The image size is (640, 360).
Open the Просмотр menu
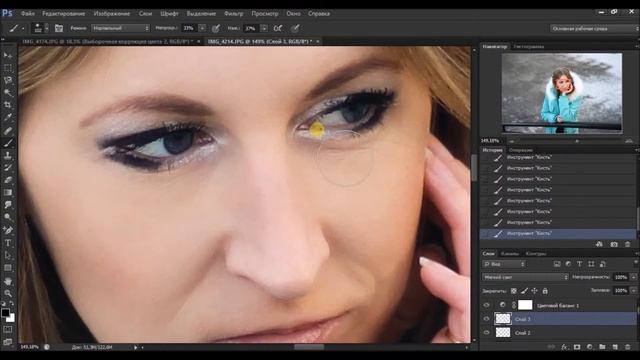(x=264, y=13)
